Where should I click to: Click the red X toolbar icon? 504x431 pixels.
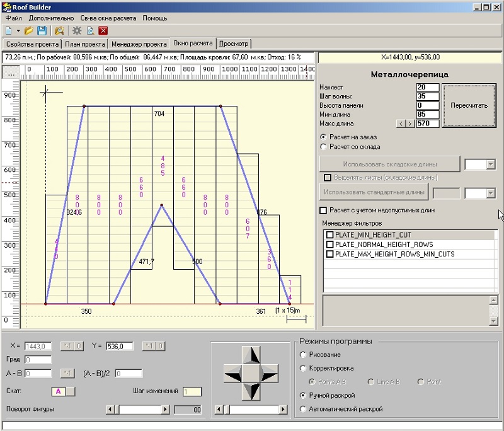(x=103, y=30)
